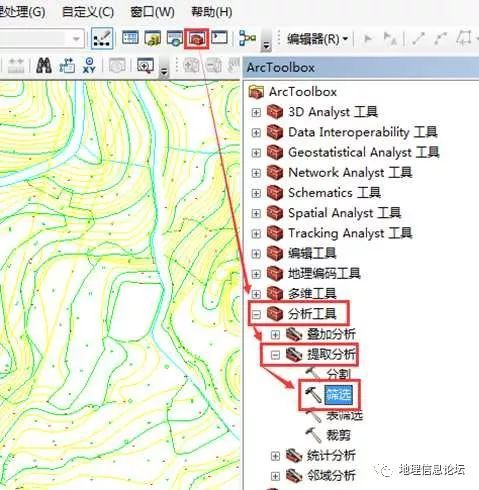The width and height of the screenshot is (479, 490).
Task: Click the 表筛选 tool hammer icon
Action: click(x=313, y=416)
